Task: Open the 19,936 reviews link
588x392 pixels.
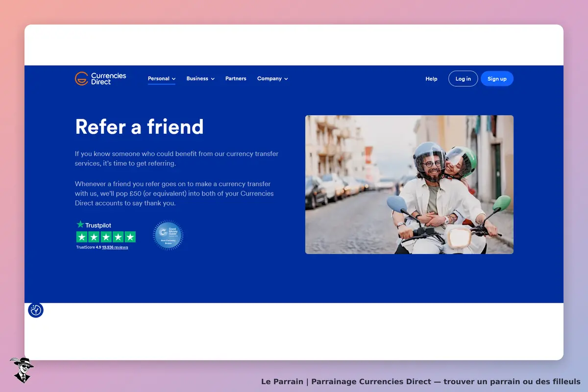Action: tap(115, 247)
